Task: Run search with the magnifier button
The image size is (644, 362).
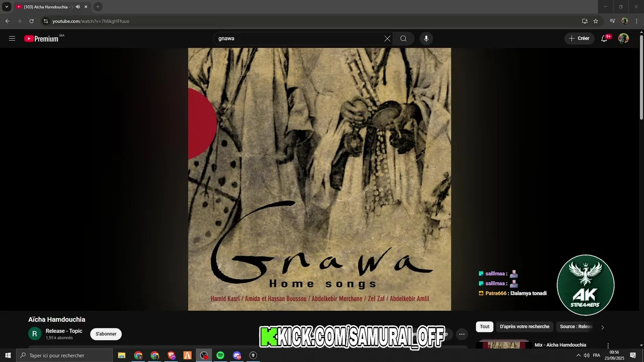Action: click(404, 39)
